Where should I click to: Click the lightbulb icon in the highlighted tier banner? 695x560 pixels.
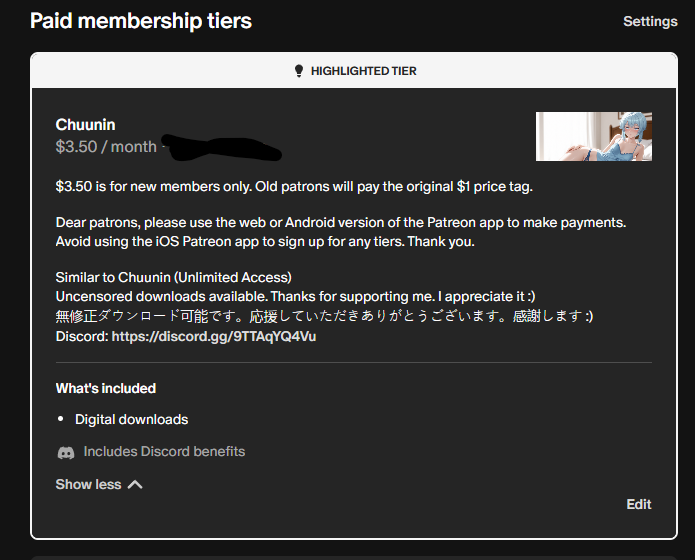pyautogui.click(x=299, y=71)
